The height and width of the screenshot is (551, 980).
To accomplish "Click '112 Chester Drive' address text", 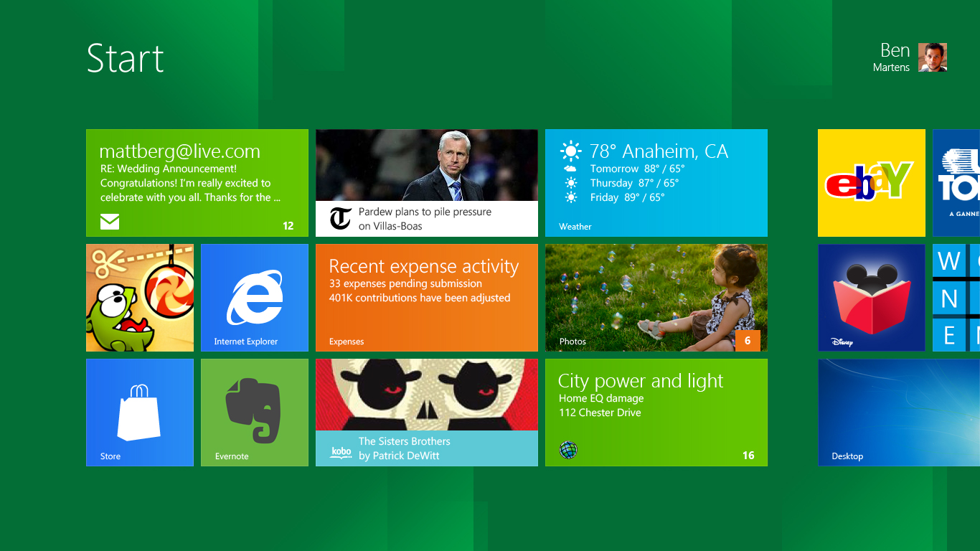I will tap(600, 413).
